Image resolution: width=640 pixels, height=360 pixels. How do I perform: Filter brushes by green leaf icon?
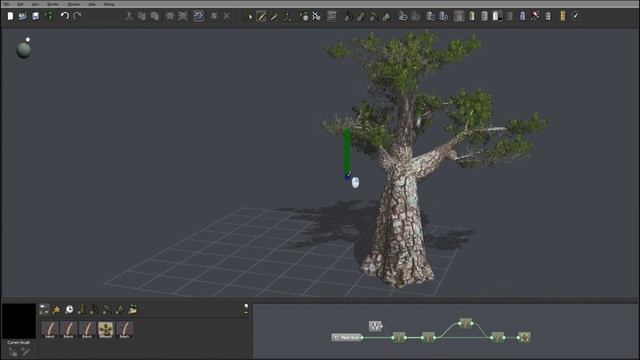pyautogui.click(x=120, y=310)
